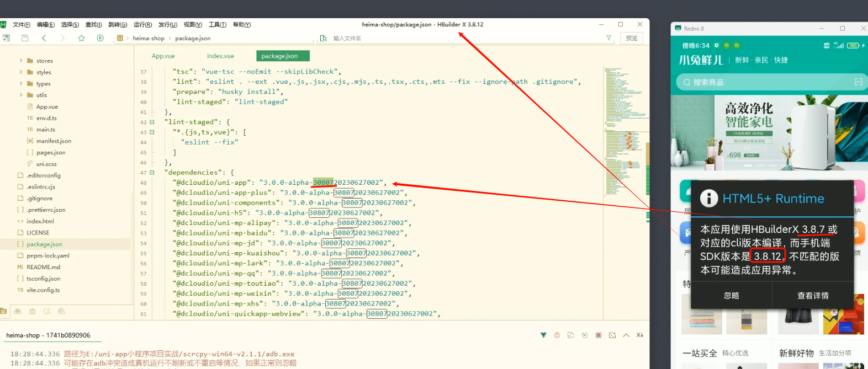Click the bug debug icon at sidebar bottom

click(x=32, y=311)
